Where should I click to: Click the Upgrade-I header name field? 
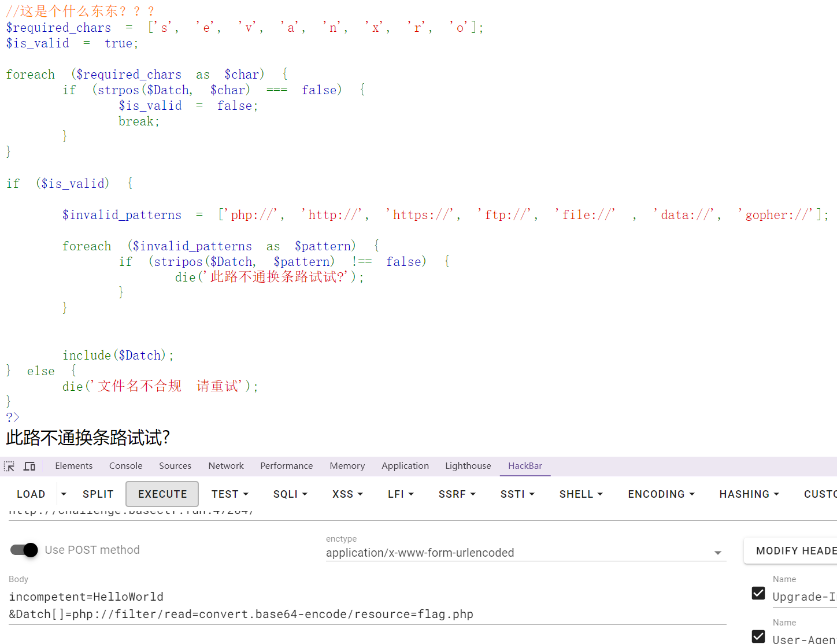coord(805,597)
